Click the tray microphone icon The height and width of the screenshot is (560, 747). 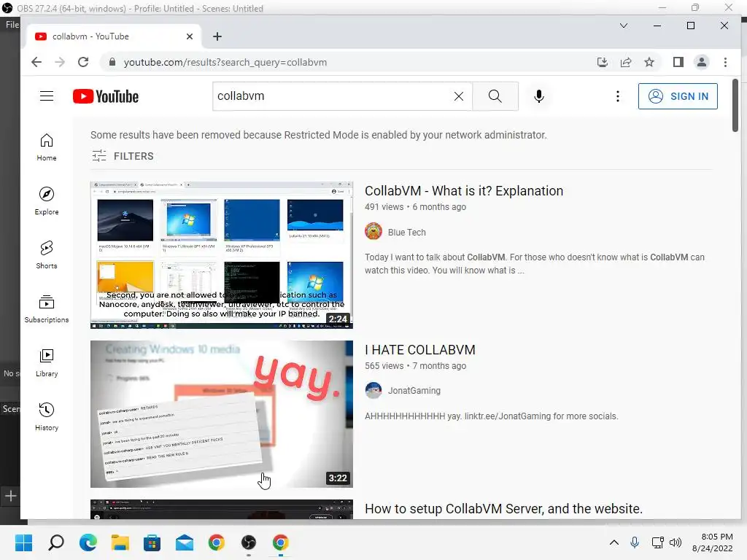tap(635, 542)
